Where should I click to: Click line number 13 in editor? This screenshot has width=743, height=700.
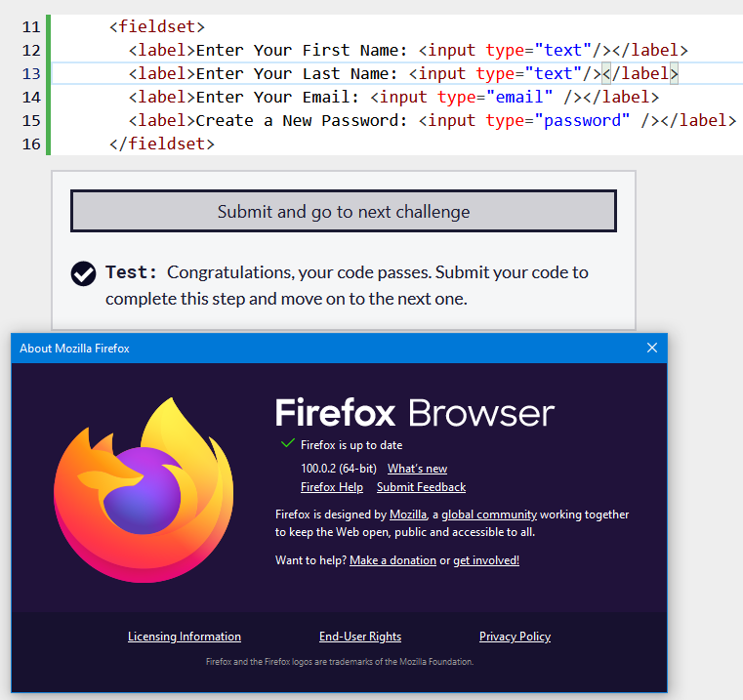click(x=31, y=74)
